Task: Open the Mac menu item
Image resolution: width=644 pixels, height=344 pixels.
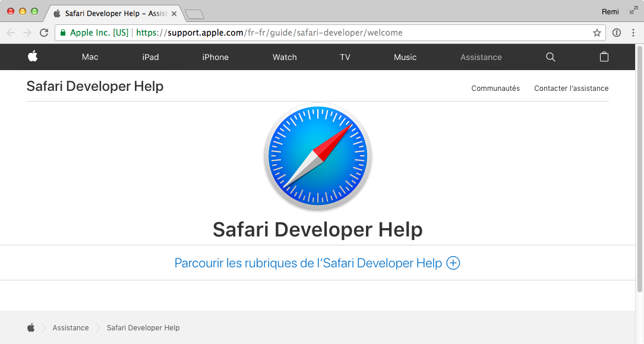Action: (90, 57)
